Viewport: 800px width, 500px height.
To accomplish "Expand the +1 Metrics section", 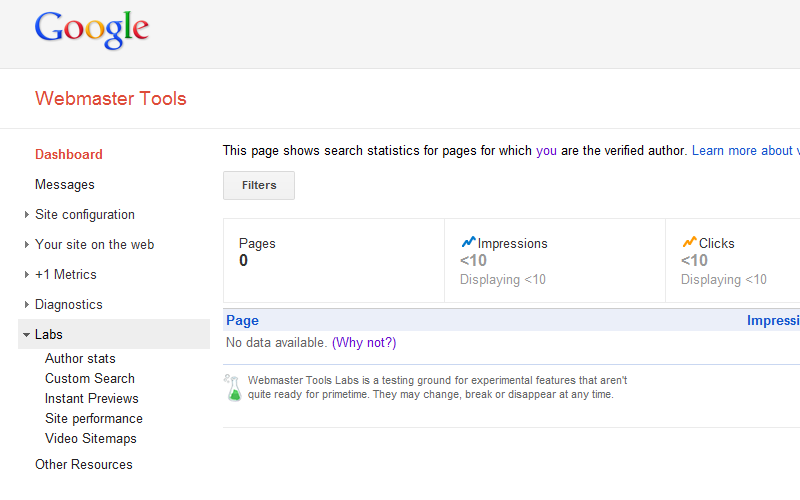I will coord(65,275).
